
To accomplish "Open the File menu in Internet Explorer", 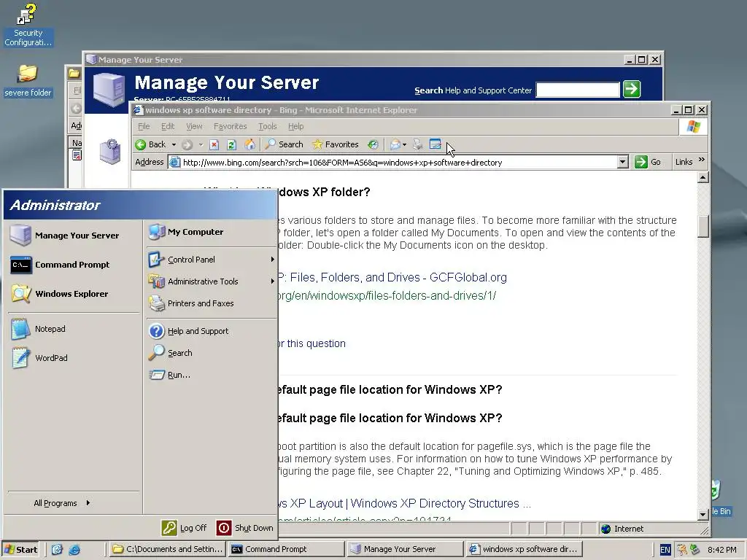I will [x=144, y=126].
